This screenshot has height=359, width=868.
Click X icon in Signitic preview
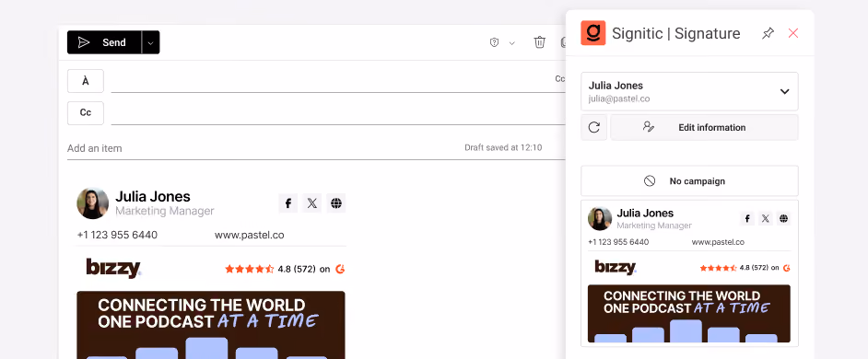766,218
